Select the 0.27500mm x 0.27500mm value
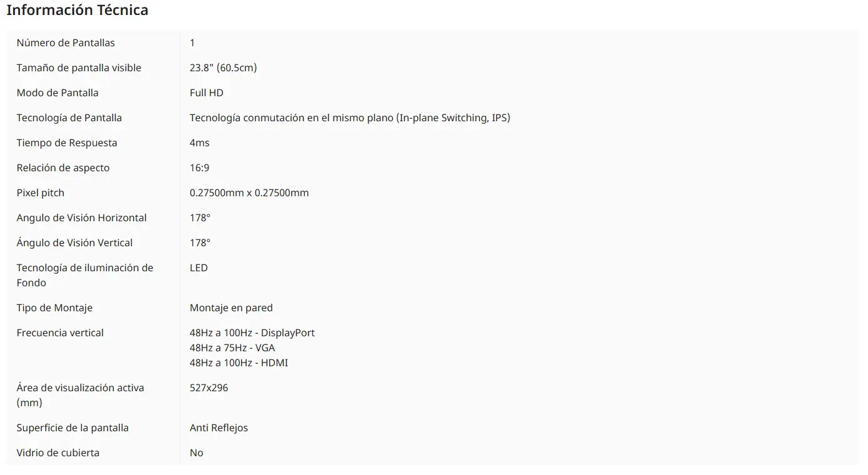This screenshot has height=475, width=868. pos(249,192)
